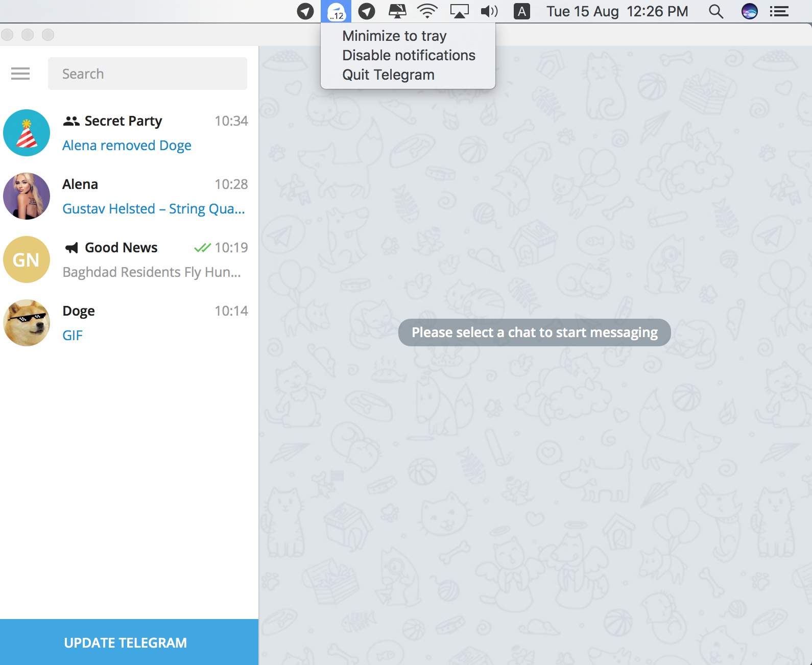Viewport: 812px width, 665px height.
Task: Open the volume control icon
Action: [x=489, y=11]
